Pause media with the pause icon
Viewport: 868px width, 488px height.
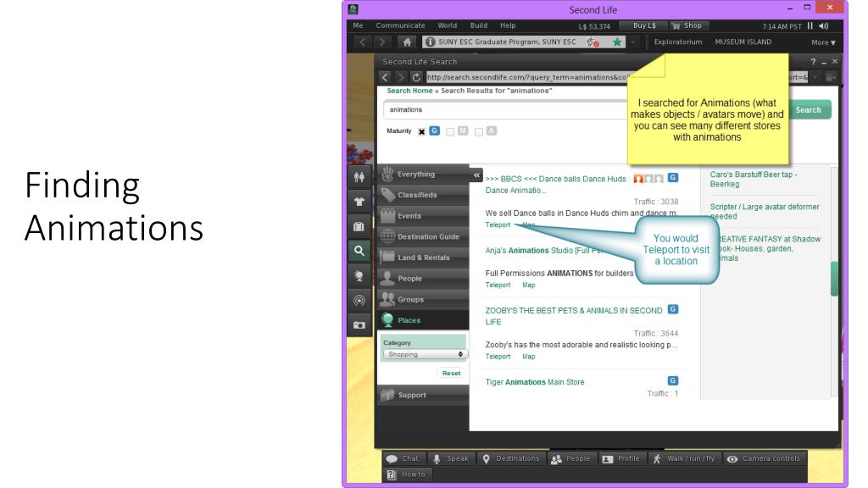(810, 26)
